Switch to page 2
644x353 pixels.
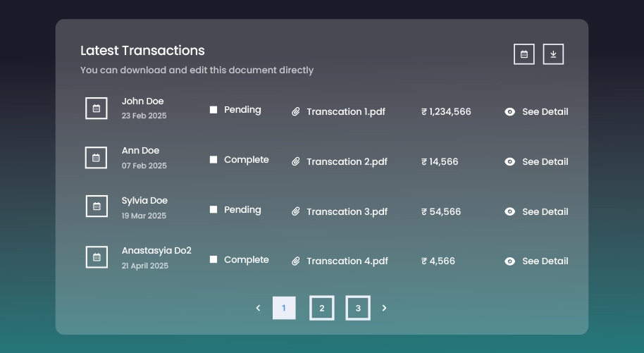click(322, 308)
